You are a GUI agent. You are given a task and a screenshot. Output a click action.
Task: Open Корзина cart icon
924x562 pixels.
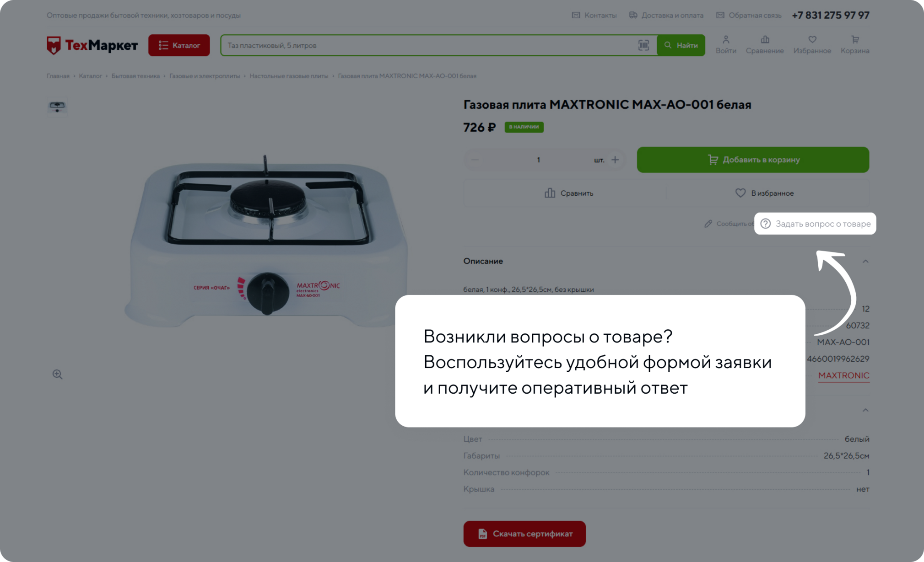855,45
